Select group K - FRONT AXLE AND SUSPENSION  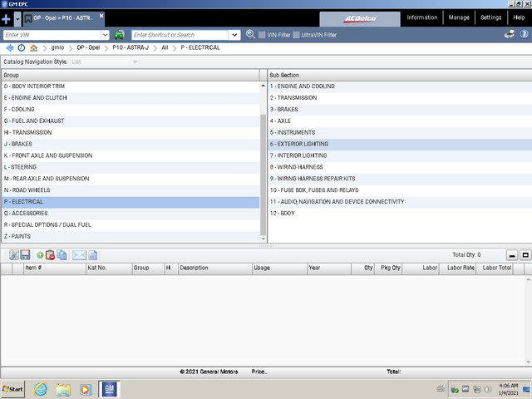(131, 155)
